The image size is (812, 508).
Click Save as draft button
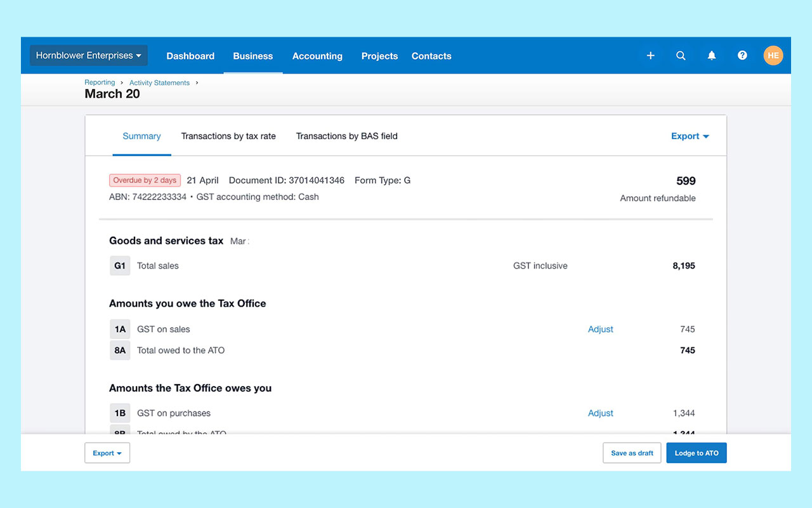point(632,453)
